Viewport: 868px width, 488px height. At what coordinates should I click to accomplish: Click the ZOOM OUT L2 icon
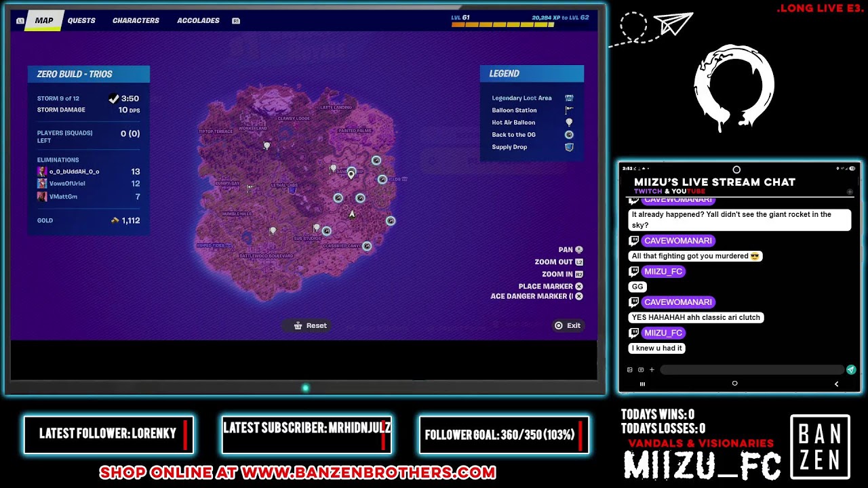point(579,262)
